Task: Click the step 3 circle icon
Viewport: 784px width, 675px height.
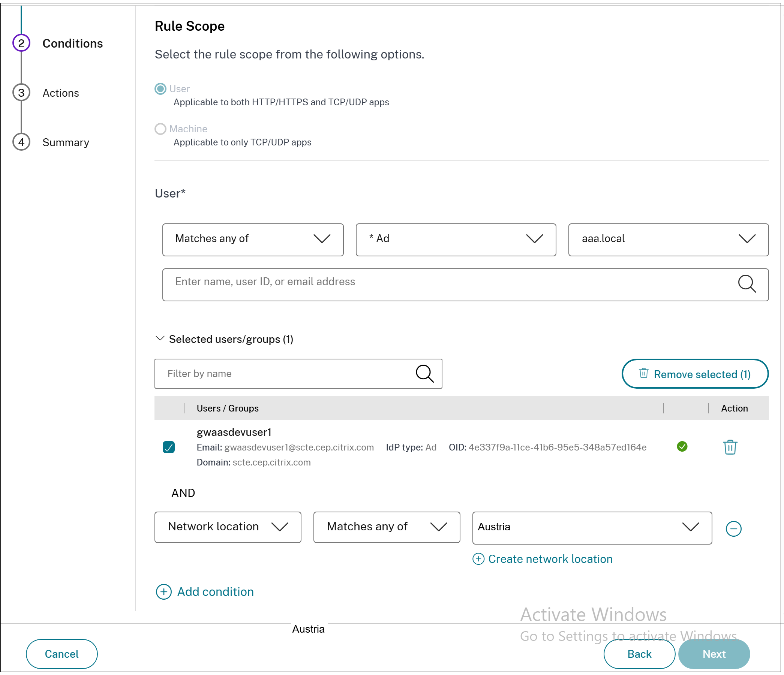Action: (x=22, y=93)
